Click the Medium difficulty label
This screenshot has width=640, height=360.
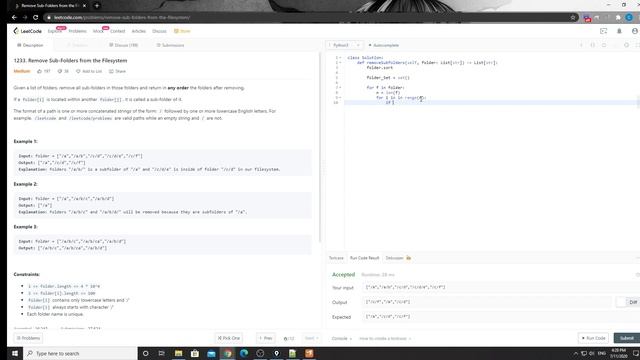(22, 71)
